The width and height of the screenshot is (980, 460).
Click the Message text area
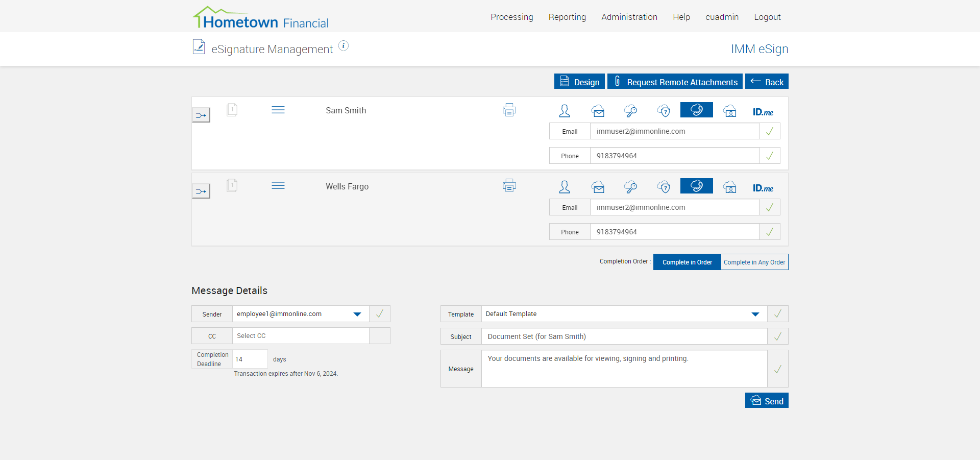point(624,369)
